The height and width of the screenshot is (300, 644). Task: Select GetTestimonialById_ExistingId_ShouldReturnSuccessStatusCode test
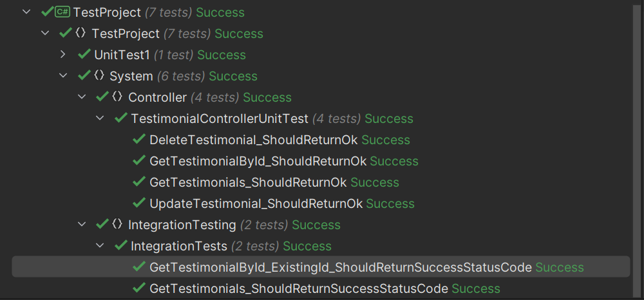[x=341, y=267]
